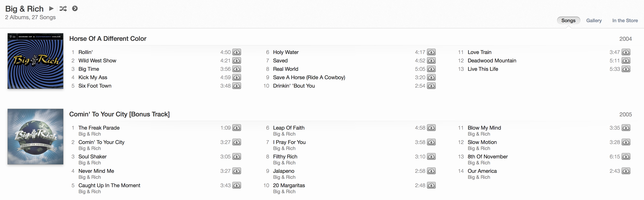The height and width of the screenshot is (200, 644).
Task: Open album title Horse Of A Different Color
Action: [108, 39]
